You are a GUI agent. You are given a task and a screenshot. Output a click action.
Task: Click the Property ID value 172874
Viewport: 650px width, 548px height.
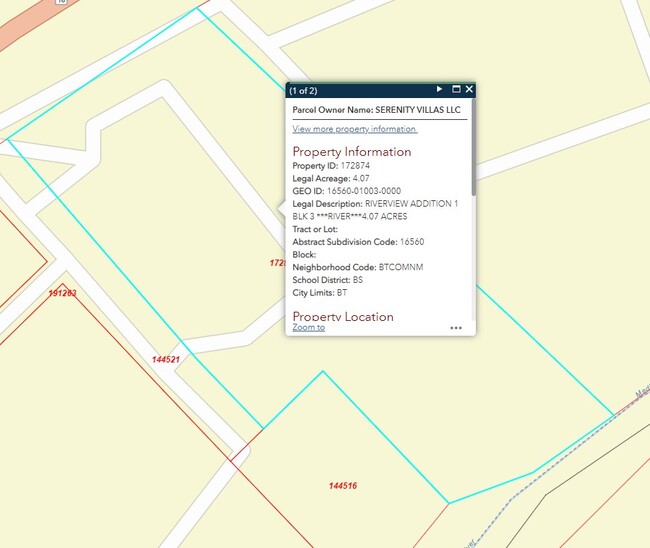click(x=357, y=165)
